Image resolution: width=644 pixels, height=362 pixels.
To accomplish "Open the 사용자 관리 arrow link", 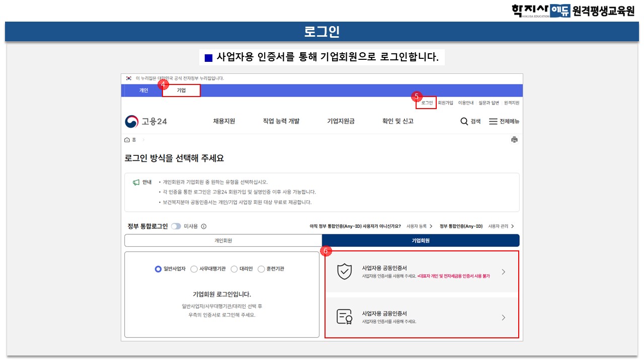I will [x=512, y=226].
